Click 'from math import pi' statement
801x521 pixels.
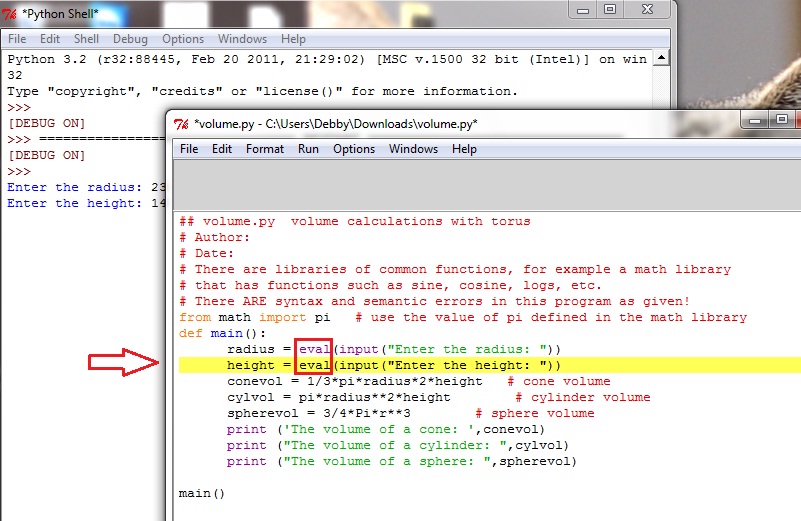(x=254, y=317)
